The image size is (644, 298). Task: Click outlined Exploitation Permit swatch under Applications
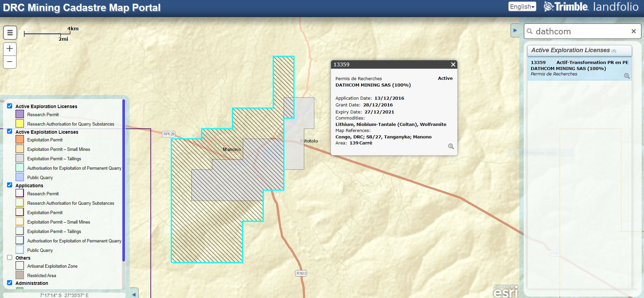pyautogui.click(x=20, y=212)
